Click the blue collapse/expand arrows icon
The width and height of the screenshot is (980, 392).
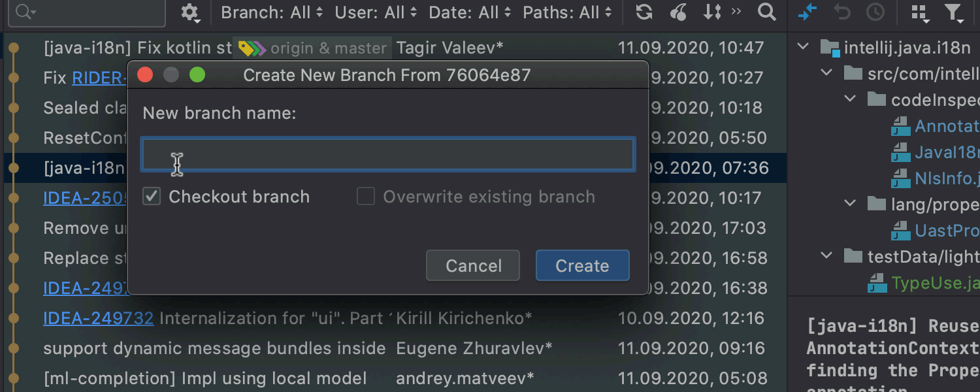coord(808,12)
